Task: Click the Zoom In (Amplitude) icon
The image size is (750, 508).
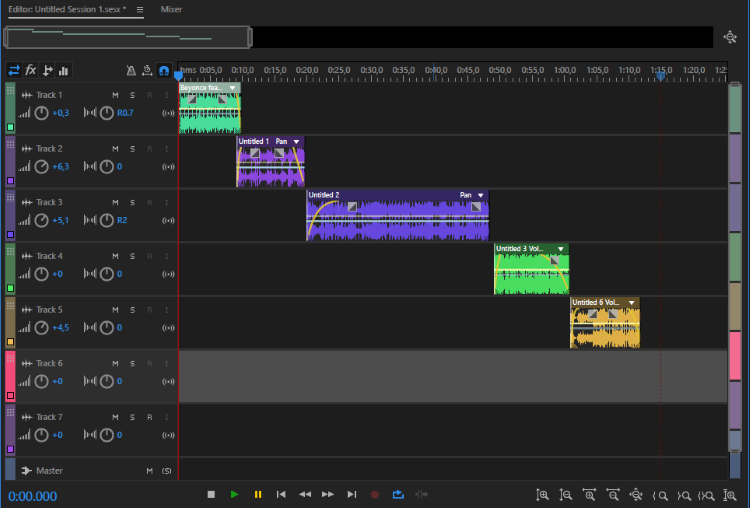Action: click(542, 494)
